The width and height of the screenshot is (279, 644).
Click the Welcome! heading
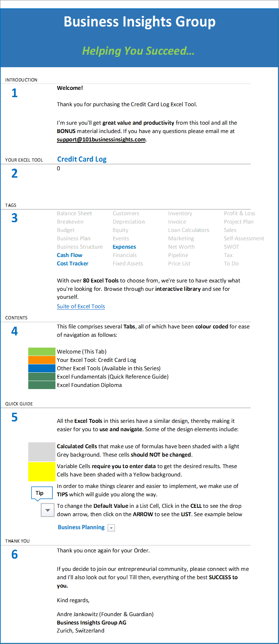point(70,88)
